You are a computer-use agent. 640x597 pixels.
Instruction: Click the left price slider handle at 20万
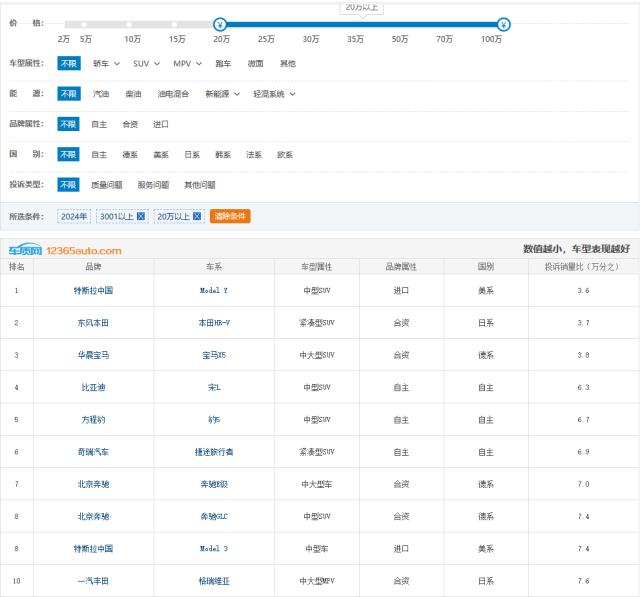(x=220, y=24)
